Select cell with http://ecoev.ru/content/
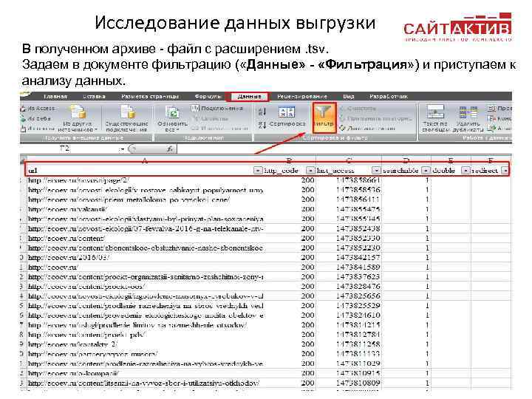 [146, 239]
